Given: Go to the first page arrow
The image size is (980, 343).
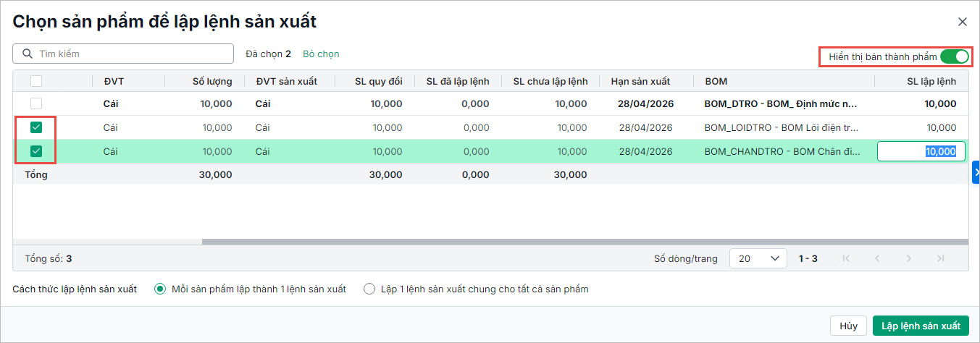Looking at the screenshot, I should click(x=845, y=258).
